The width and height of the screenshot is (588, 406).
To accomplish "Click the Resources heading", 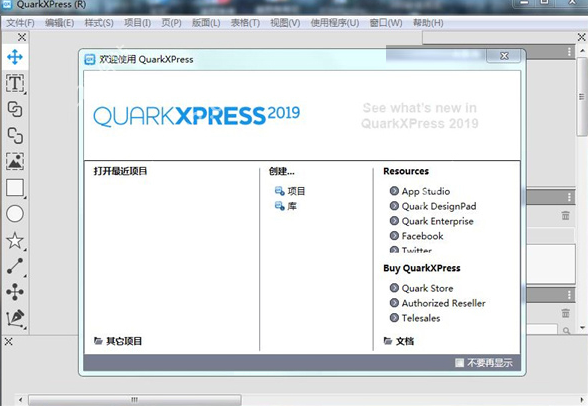I will (406, 171).
